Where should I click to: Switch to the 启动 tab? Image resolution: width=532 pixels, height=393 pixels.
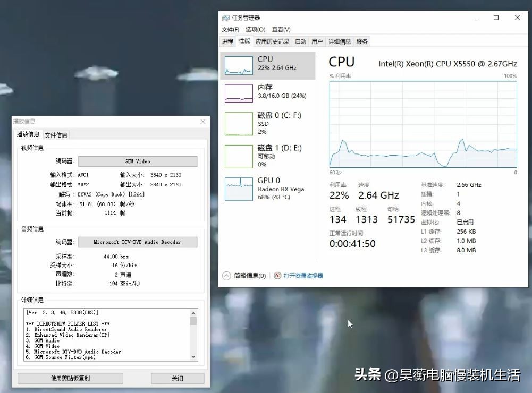click(301, 41)
